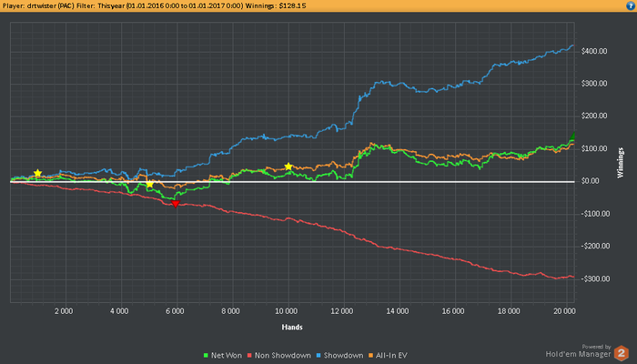
Task: Click the $400.00 axis label
Action: [594, 51]
